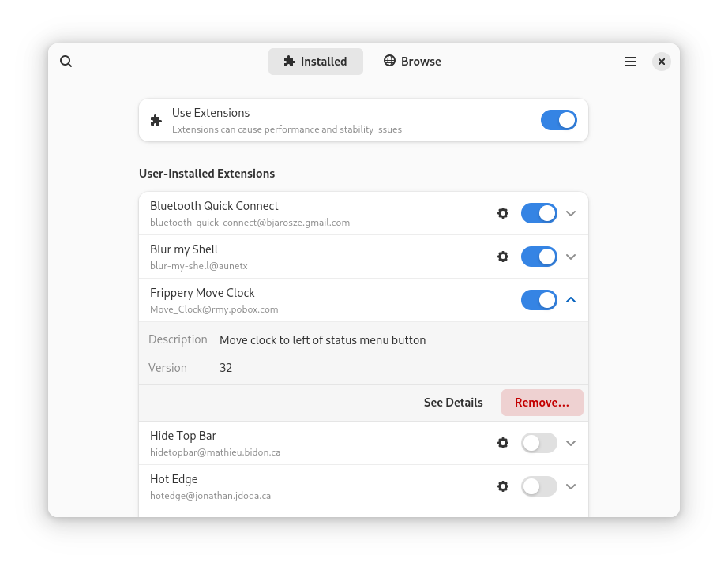Close the Extensions window
This screenshot has height=570, width=728.
click(x=661, y=62)
